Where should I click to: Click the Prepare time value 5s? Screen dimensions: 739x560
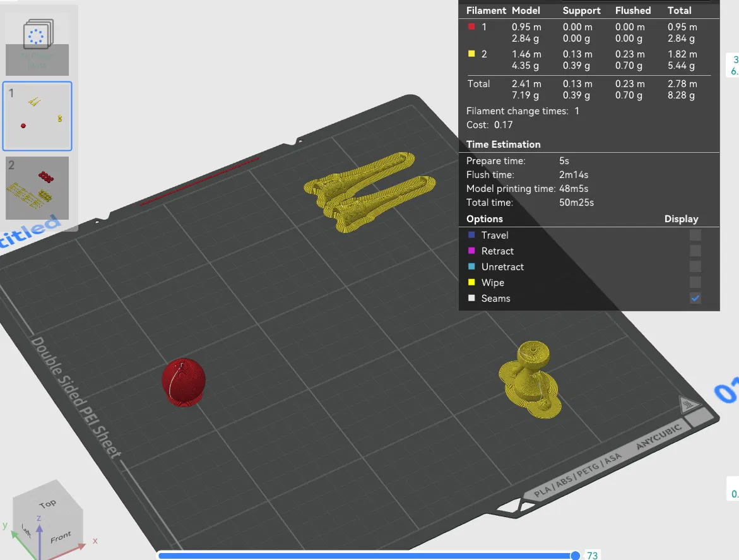[564, 161]
